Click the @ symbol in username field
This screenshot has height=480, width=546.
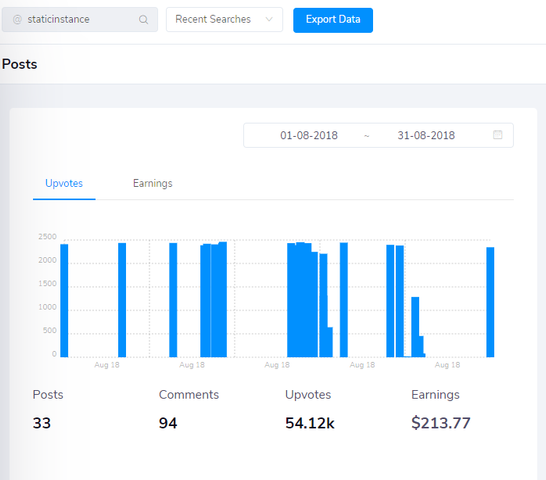click(x=17, y=20)
